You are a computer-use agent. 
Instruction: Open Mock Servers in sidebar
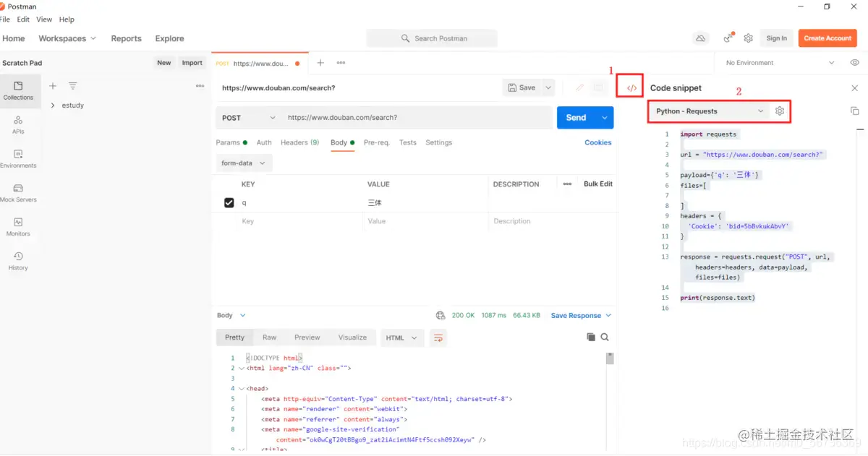click(18, 192)
